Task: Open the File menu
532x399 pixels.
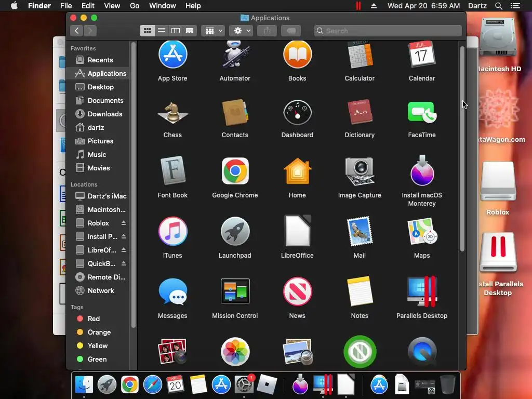Action: [66, 6]
